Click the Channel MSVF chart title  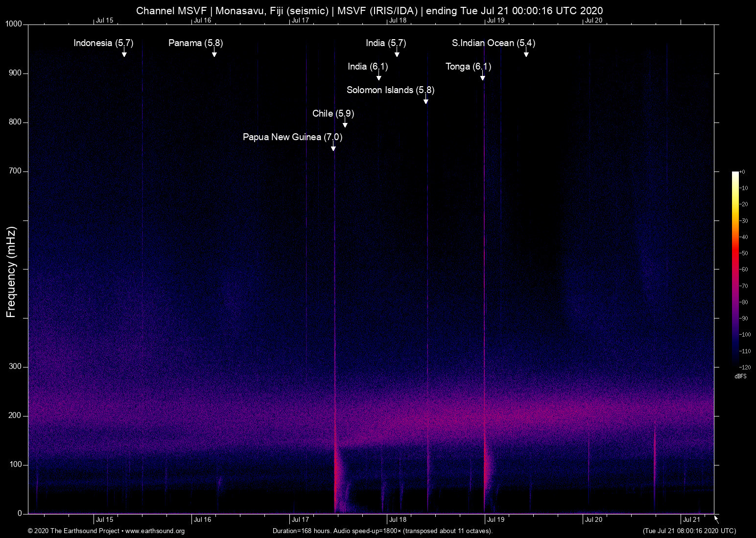pos(369,10)
